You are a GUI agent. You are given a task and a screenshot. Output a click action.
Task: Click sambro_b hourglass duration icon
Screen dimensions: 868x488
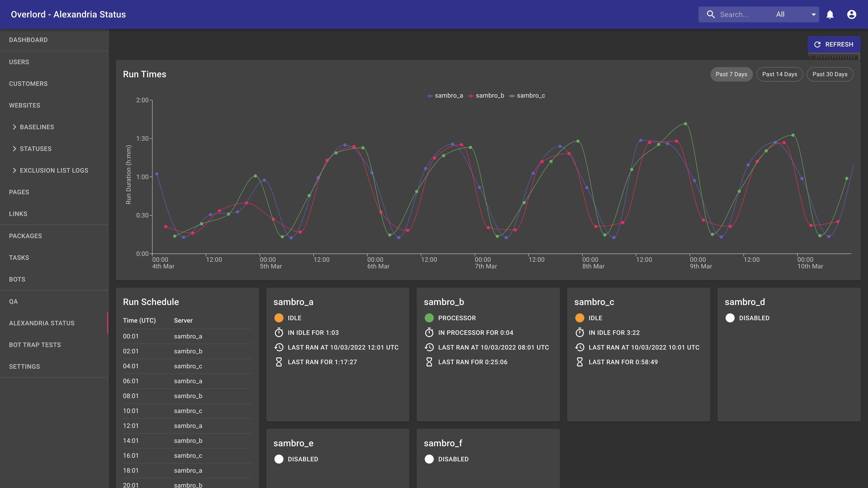click(x=429, y=362)
